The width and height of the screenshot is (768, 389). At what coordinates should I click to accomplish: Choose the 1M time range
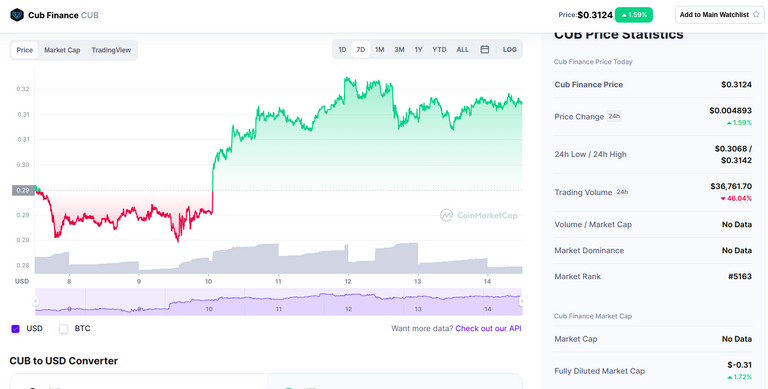(x=380, y=49)
